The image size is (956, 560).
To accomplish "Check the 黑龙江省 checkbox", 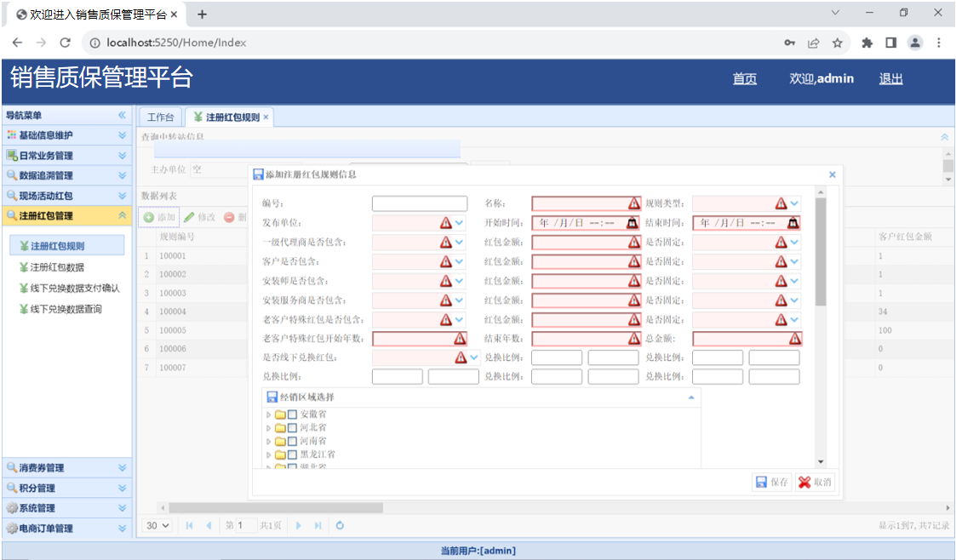I will [292, 454].
